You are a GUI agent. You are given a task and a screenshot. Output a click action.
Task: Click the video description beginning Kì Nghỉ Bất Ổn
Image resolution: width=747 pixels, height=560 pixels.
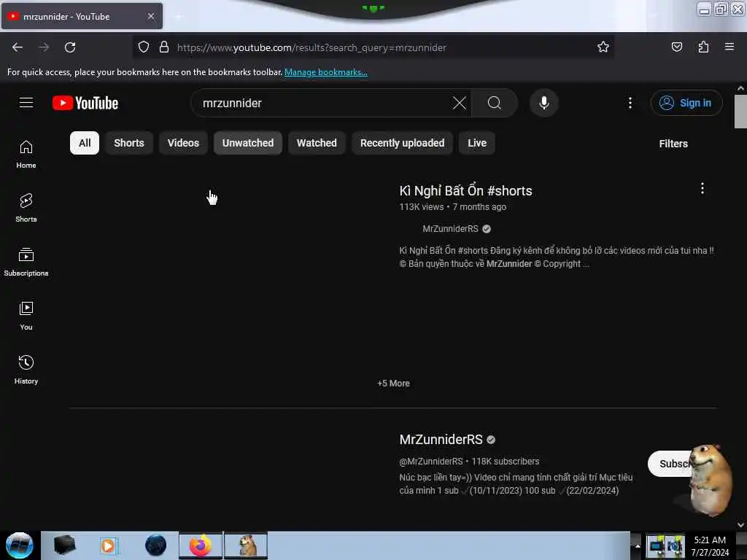pyautogui.click(x=557, y=257)
